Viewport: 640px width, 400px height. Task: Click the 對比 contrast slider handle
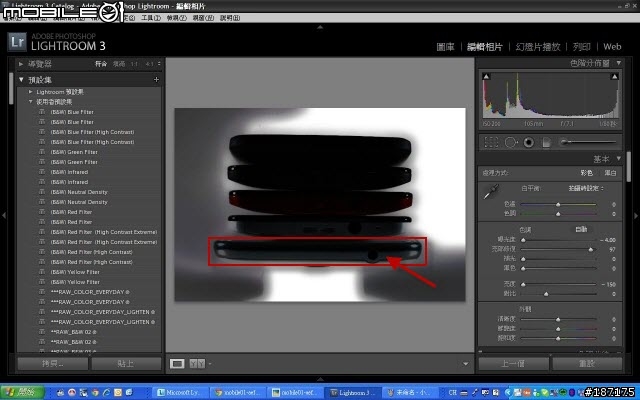point(546,294)
